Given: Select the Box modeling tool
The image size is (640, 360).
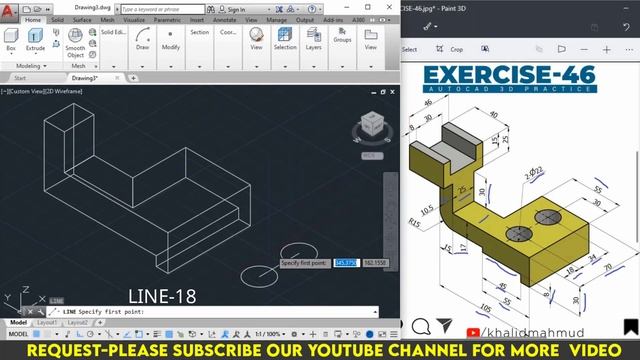Looking at the screenshot, I should point(11,39).
